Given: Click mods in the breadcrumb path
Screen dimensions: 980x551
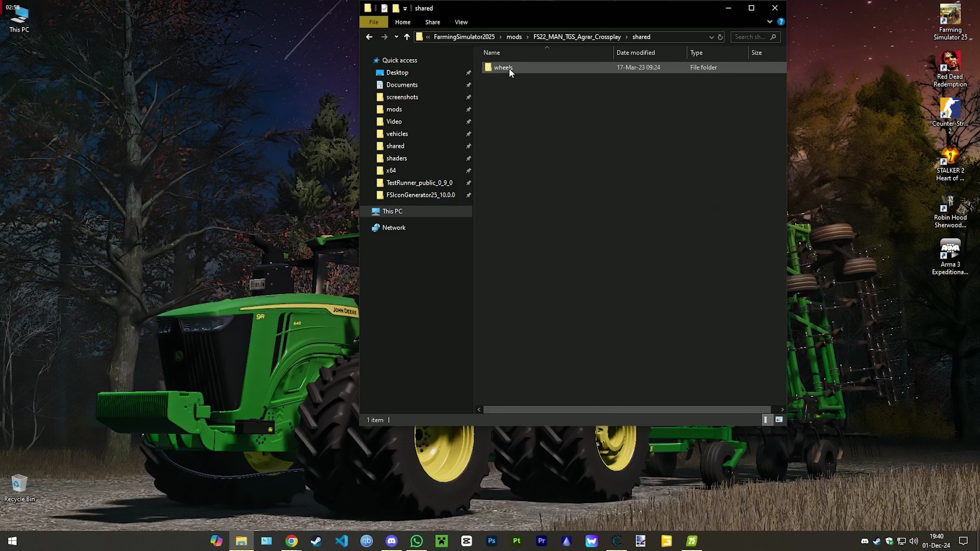Looking at the screenshot, I should [x=513, y=37].
